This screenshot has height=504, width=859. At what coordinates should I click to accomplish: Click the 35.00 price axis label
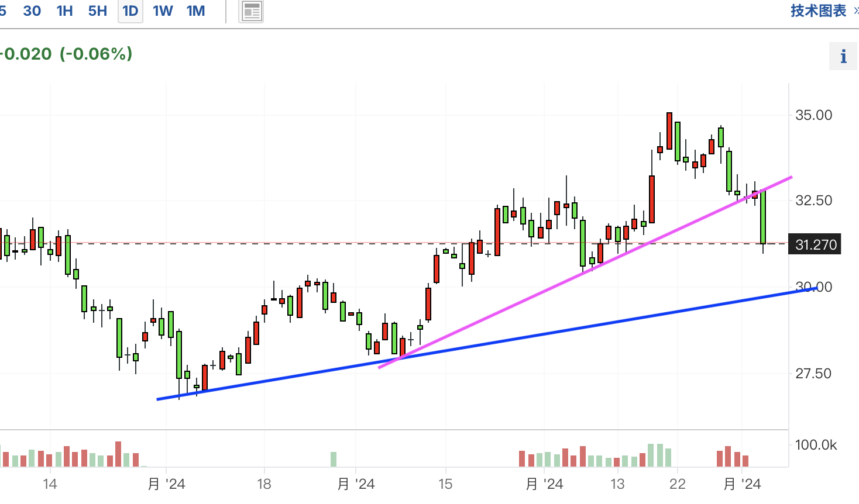click(x=813, y=115)
